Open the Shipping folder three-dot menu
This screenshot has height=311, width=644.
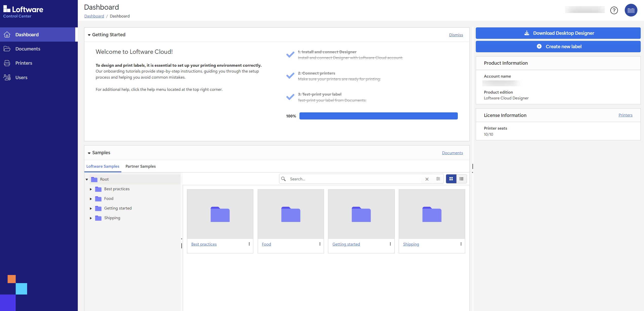click(x=461, y=244)
